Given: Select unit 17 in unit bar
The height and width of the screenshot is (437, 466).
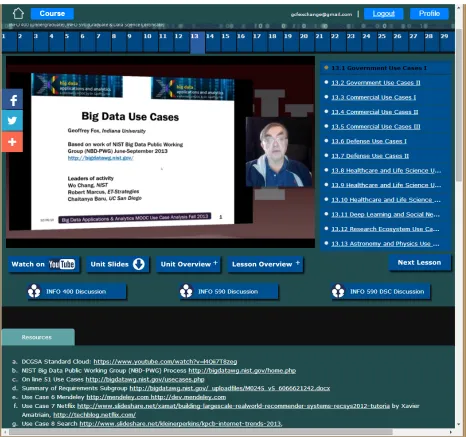Looking at the screenshot, I should pyautogui.click(x=260, y=41).
